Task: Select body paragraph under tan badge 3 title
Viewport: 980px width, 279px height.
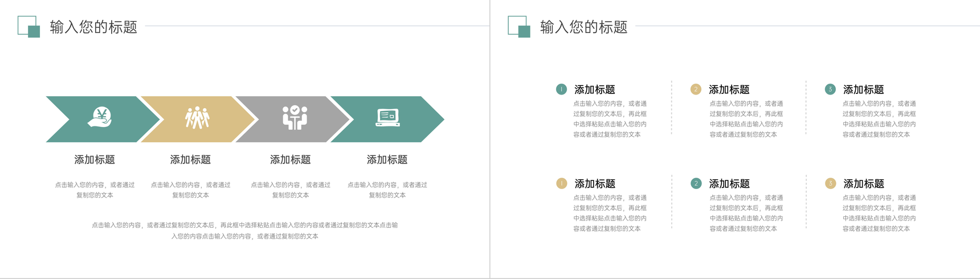Action: 879,213
